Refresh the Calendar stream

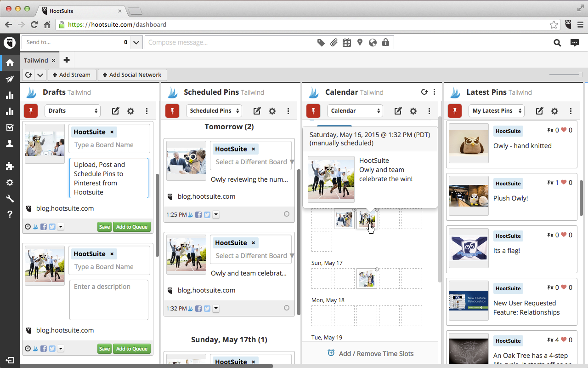point(424,92)
